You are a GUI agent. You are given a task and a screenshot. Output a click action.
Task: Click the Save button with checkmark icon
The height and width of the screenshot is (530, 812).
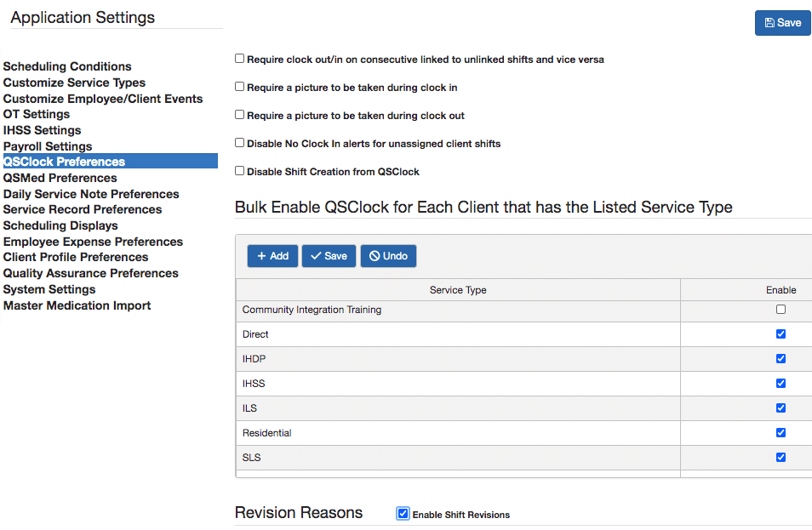coord(329,255)
